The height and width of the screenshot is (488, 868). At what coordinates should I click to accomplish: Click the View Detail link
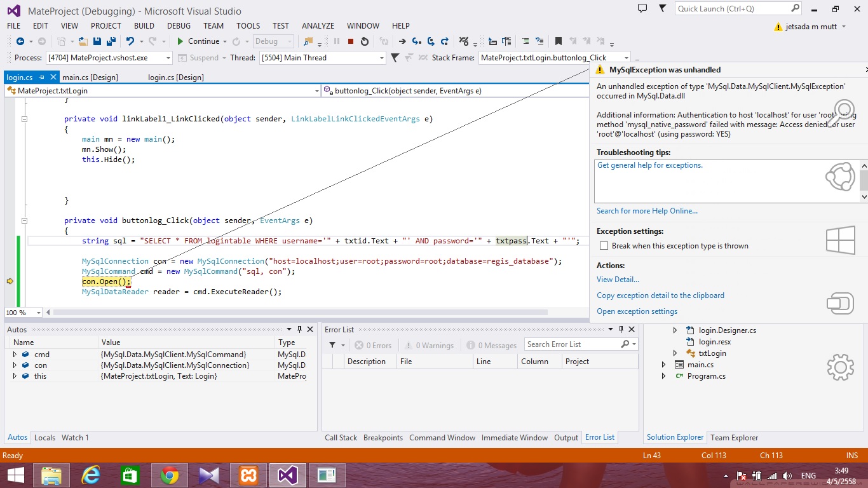pyautogui.click(x=618, y=280)
